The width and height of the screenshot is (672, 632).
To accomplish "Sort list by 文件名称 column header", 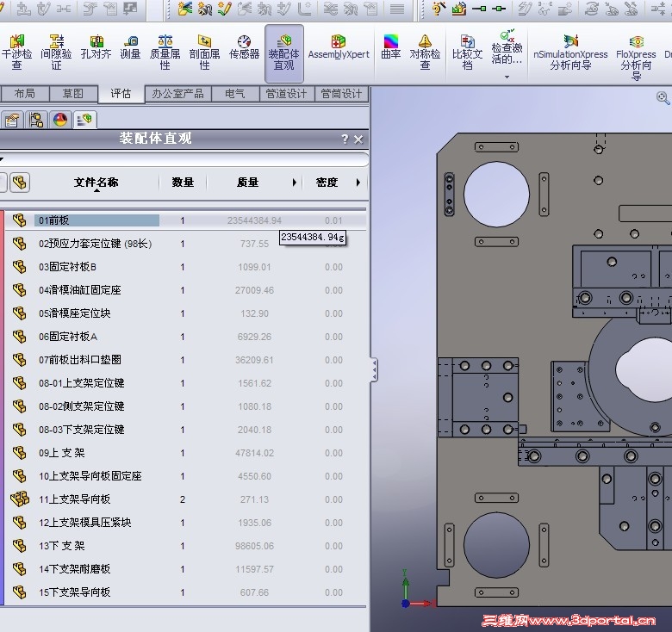I will coord(96,183).
